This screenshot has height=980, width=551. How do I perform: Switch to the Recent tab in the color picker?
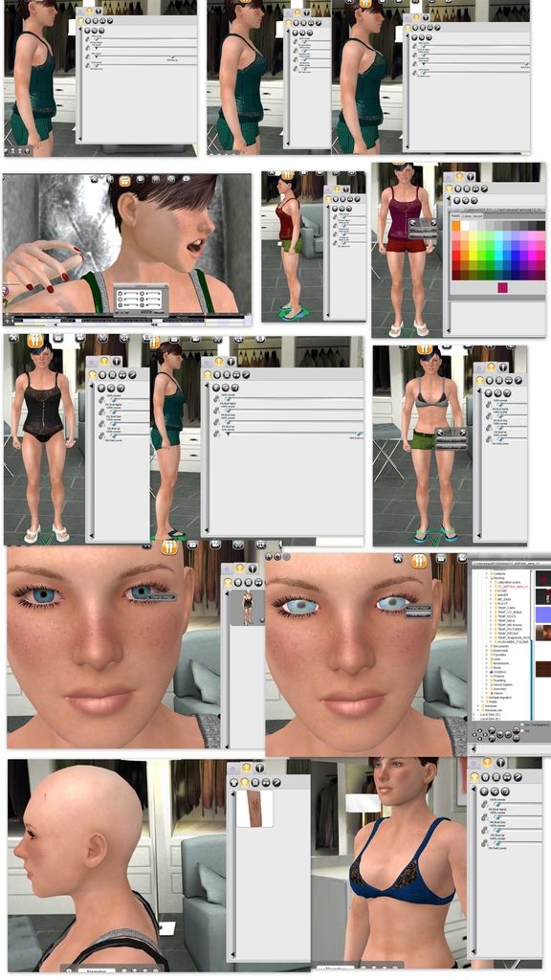(x=478, y=216)
